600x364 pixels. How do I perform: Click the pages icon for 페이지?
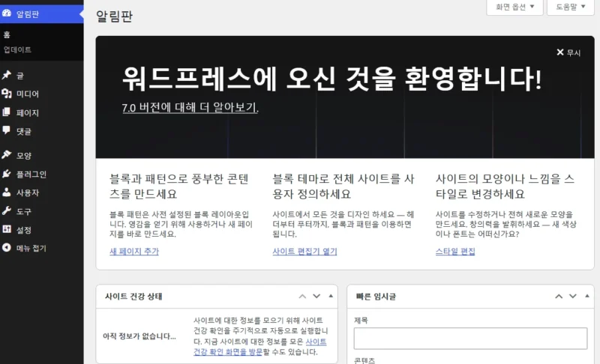pos(7,112)
